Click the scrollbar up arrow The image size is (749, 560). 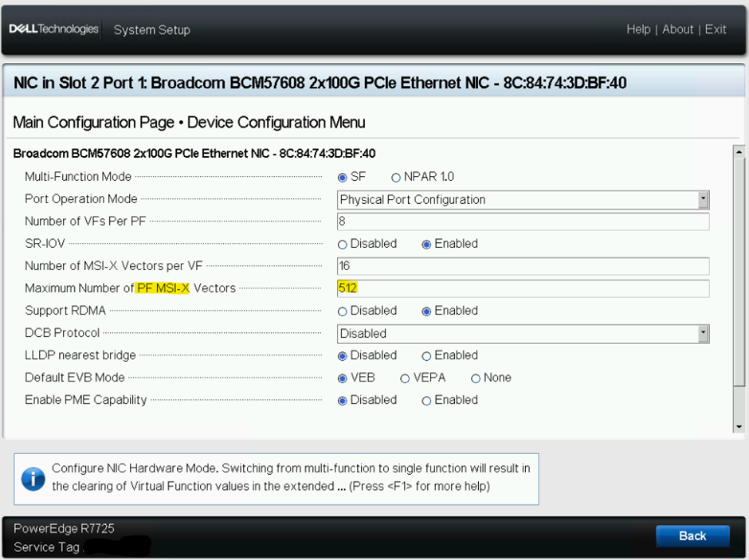[739, 152]
